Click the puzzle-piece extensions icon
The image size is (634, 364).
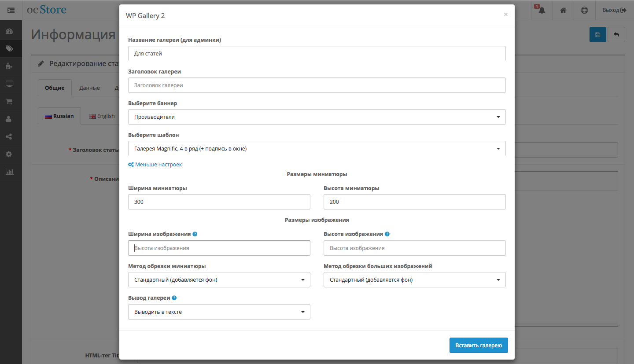click(9, 66)
